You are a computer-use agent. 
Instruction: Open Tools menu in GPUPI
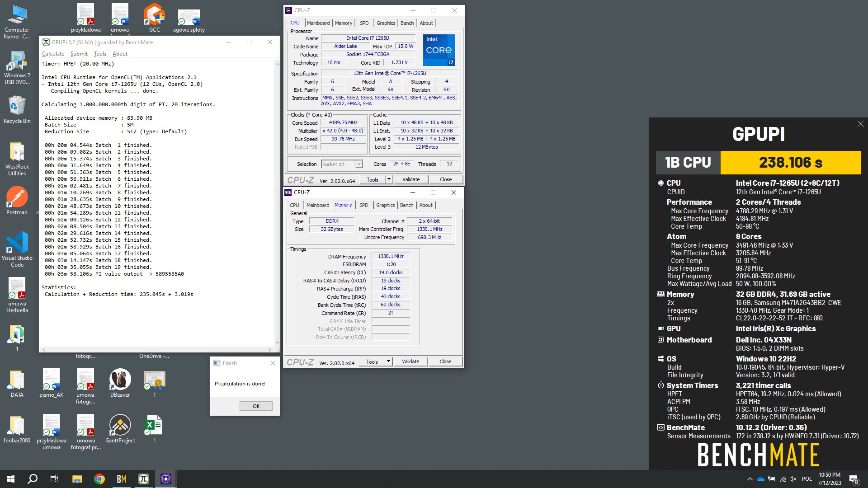(x=100, y=54)
